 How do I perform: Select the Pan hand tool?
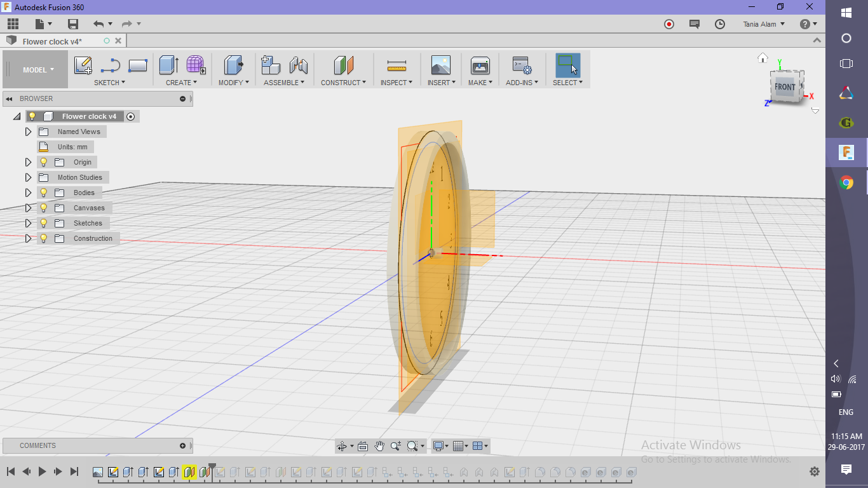pos(379,446)
